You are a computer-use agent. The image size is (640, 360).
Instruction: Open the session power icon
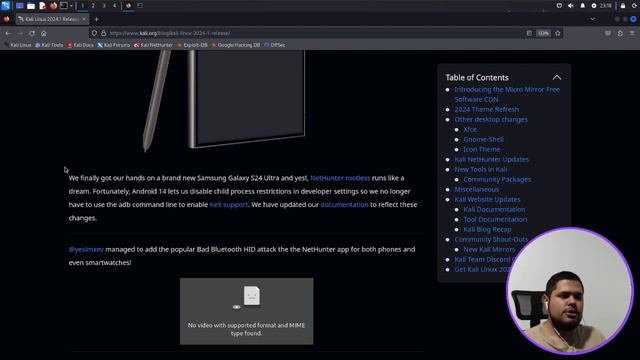tap(635, 6)
